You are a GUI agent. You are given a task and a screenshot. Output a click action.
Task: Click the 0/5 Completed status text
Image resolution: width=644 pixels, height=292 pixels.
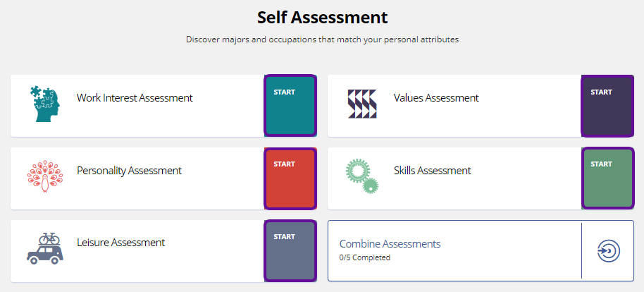click(x=365, y=258)
